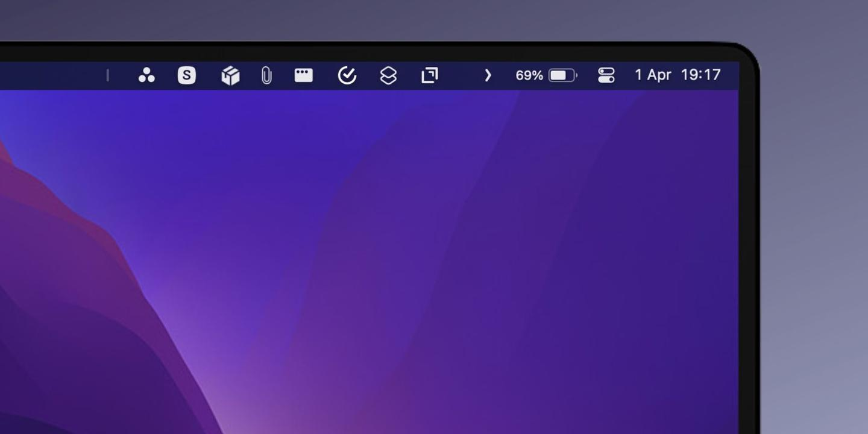
Task: Open the three-dots cluster menu bar icon
Action: [146, 75]
